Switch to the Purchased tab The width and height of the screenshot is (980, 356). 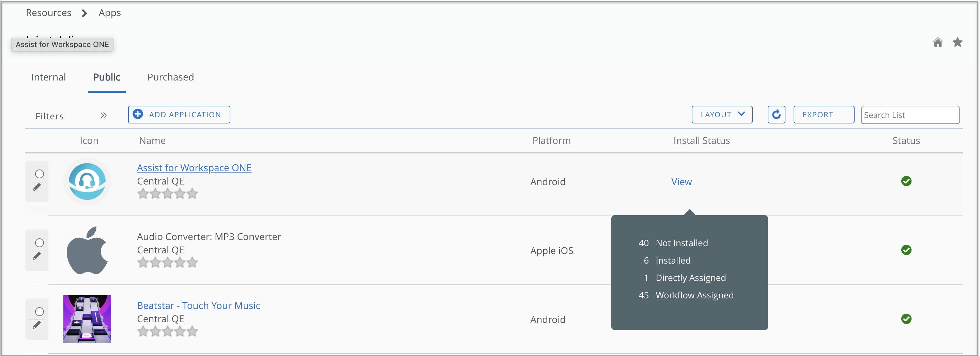(171, 77)
